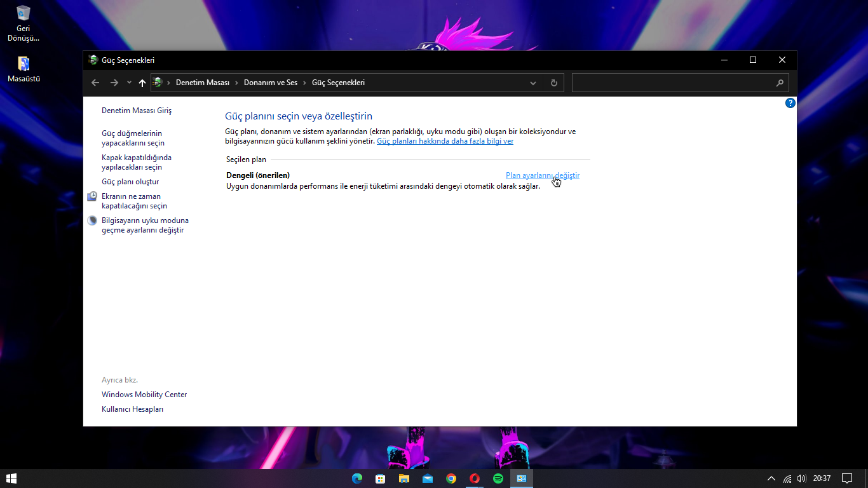Open Kapak kapatıldığında yapılacakları seçin
The height and width of the screenshot is (488, 868).
coord(137,163)
